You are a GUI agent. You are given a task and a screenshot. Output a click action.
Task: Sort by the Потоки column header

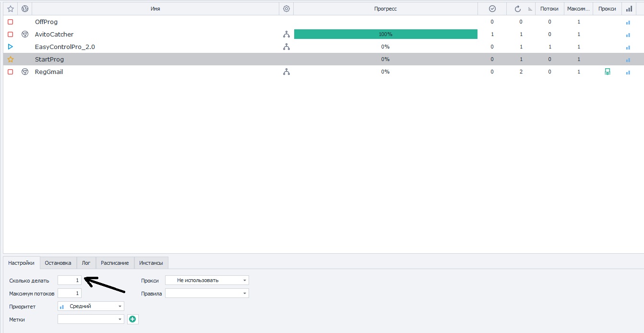click(x=549, y=9)
